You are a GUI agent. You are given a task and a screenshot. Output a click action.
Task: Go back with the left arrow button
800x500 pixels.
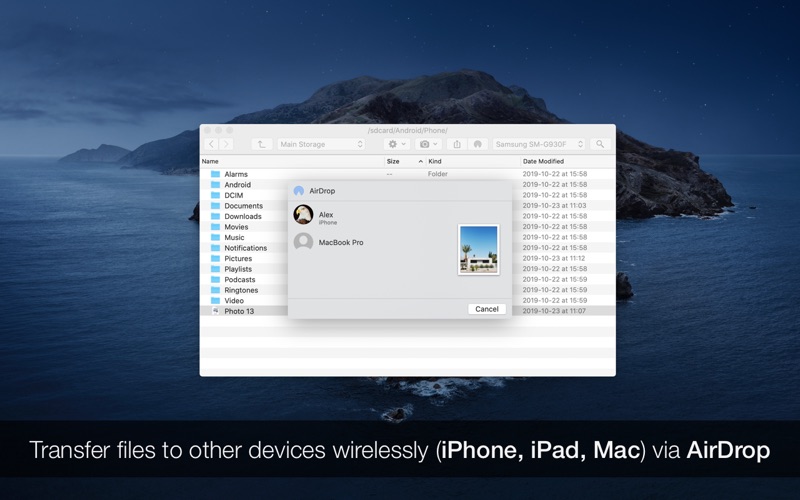pos(211,144)
